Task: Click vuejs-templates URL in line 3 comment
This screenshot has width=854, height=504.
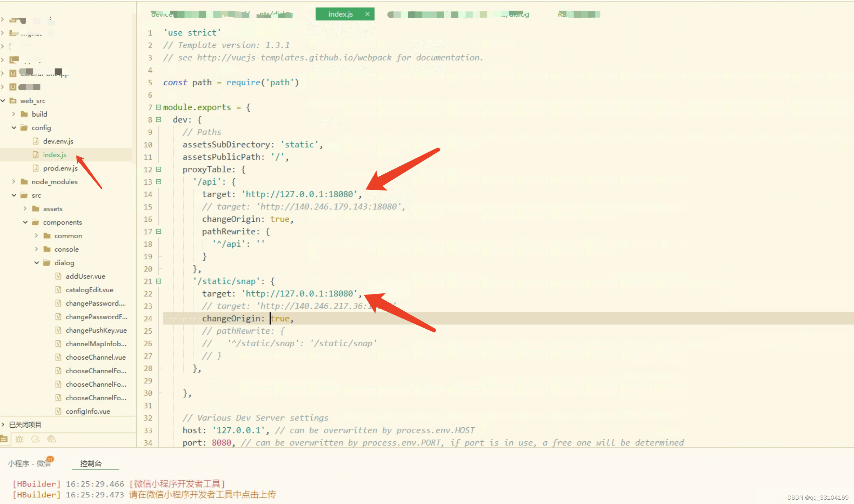Action: click(294, 58)
